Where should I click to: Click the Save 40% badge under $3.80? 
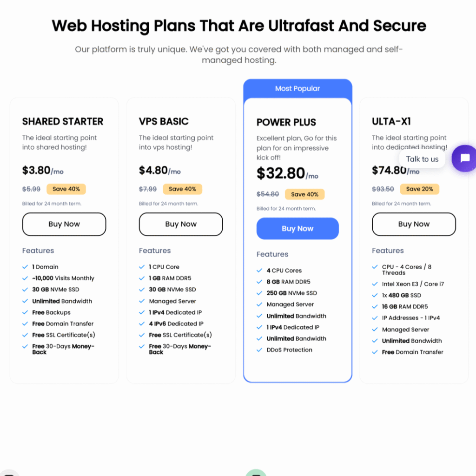66,189
